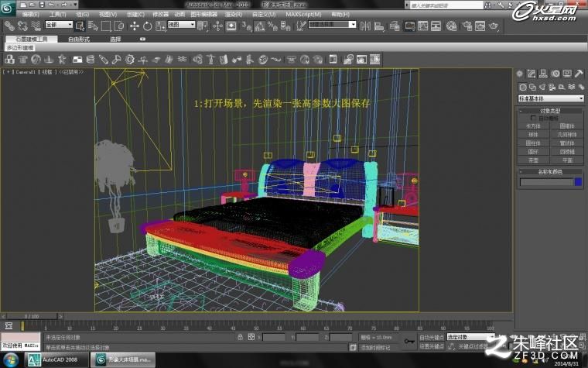Screen dimensions: 588x368
Task: Click the Select and Link chain icon
Action: click(9, 26)
